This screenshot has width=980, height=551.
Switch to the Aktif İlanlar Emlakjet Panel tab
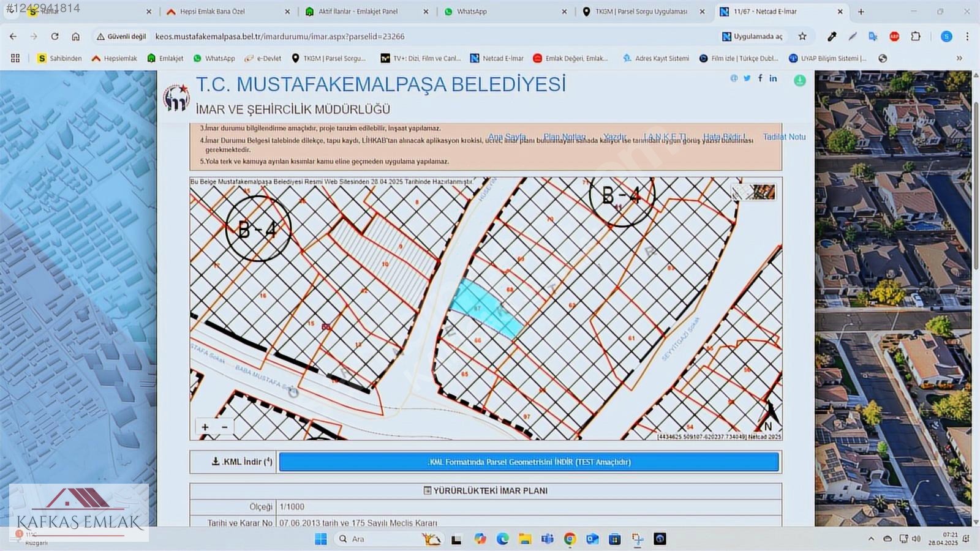point(366,12)
